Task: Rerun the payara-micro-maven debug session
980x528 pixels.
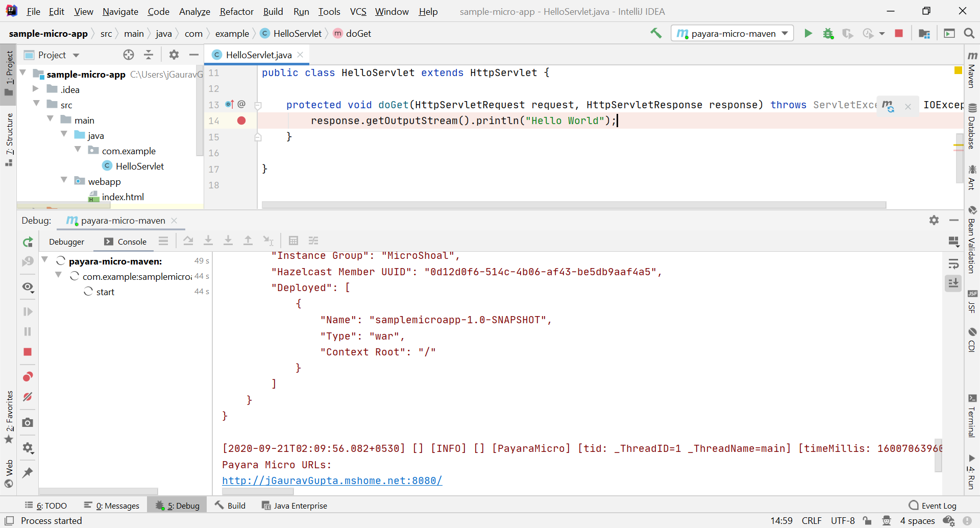Action: coord(28,242)
